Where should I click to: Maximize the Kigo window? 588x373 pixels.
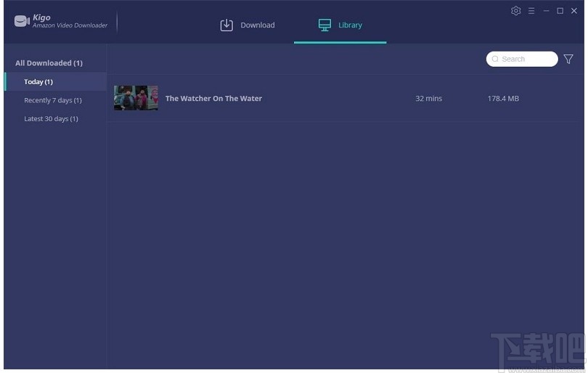click(560, 11)
